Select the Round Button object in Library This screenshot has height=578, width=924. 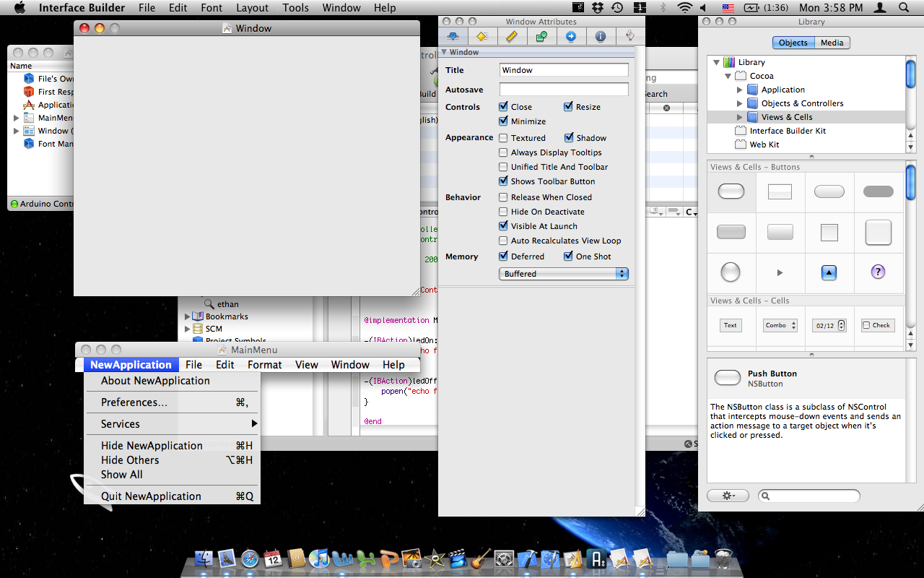731,272
